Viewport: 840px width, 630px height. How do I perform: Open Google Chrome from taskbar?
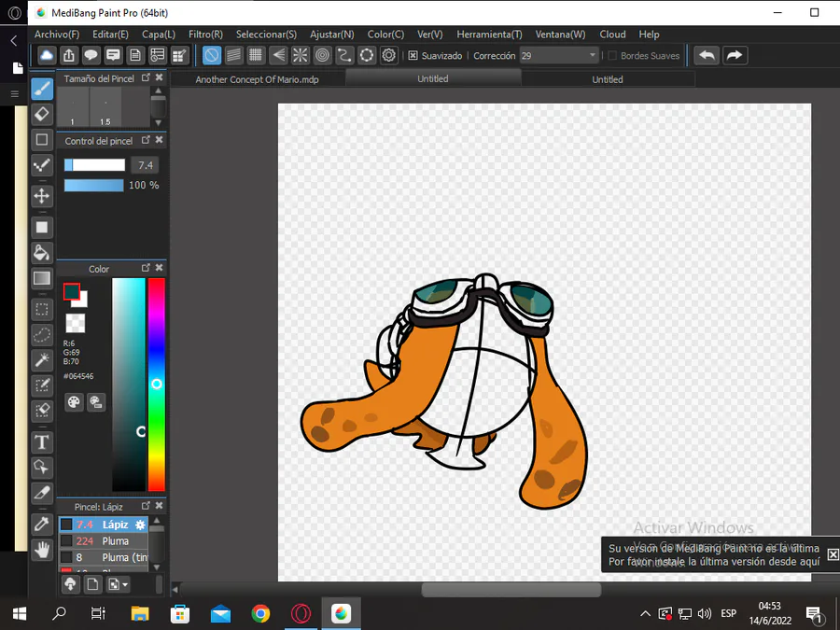pyautogui.click(x=260, y=613)
